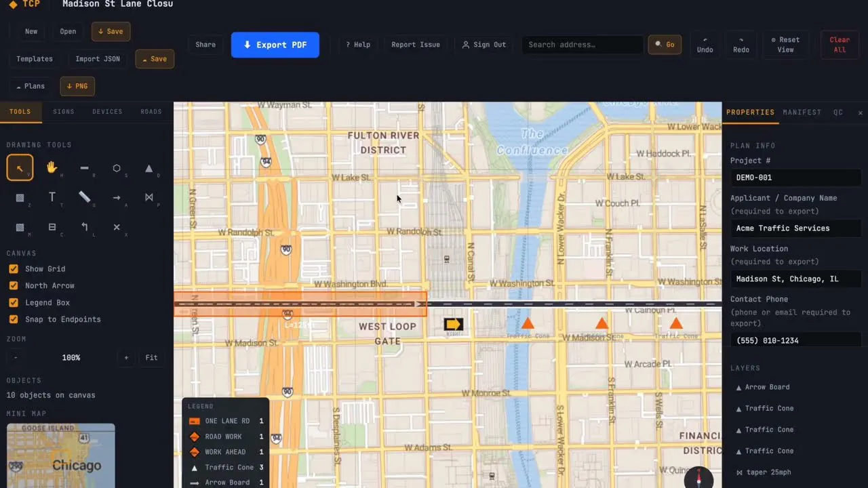Click the ONE LANE RD legend entry
868x488 pixels.
pos(226,421)
